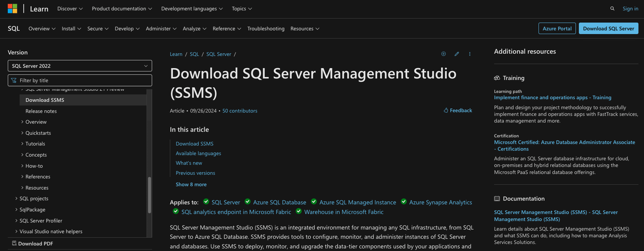Click the Feedback thumbs-up button

[x=458, y=110]
